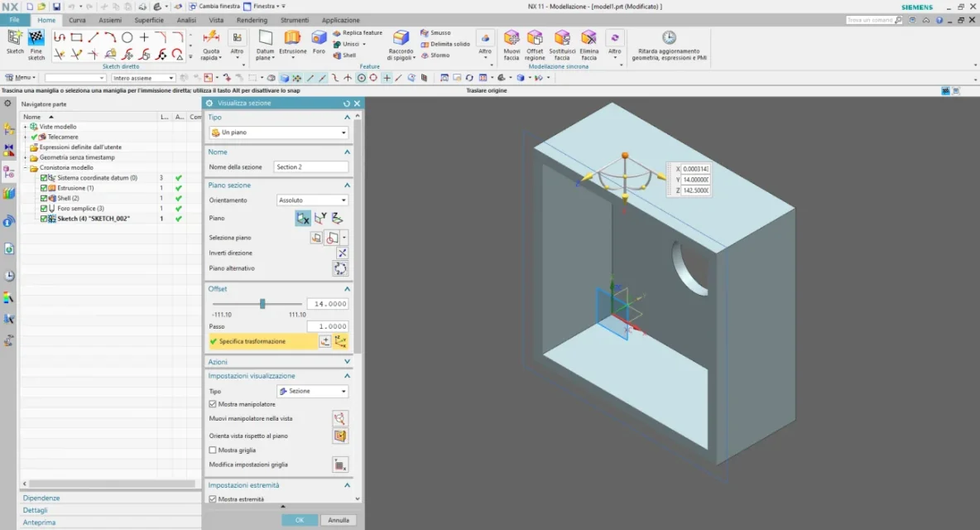Open the Anteprima panel
The width and height of the screenshot is (980, 530).
(39, 523)
